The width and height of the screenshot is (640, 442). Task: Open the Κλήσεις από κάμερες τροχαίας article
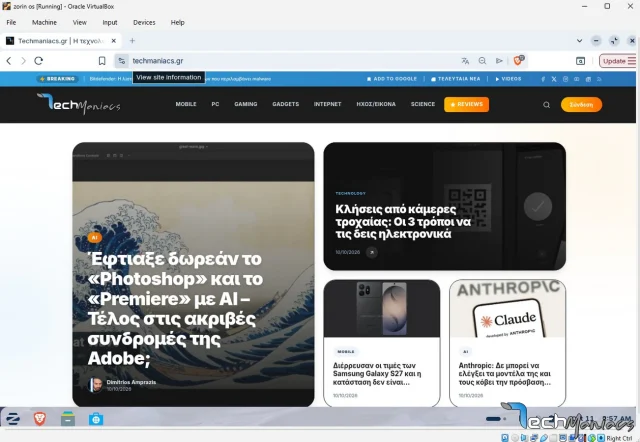tap(402, 222)
